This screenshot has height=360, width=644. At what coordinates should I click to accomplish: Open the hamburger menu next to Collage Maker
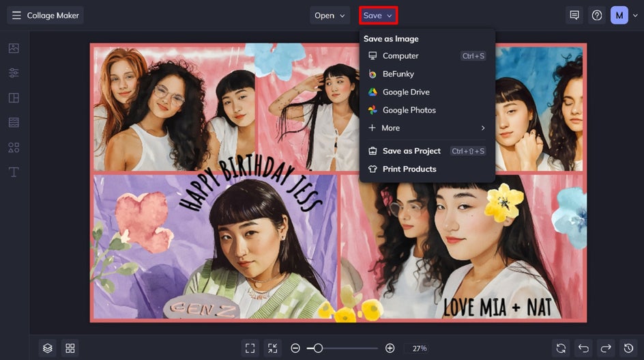click(16, 15)
